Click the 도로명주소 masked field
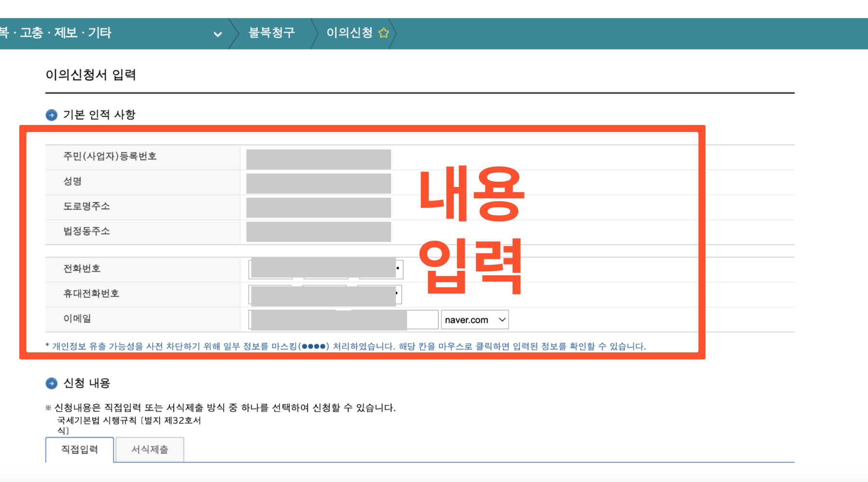868x482 pixels. click(318, 206)
